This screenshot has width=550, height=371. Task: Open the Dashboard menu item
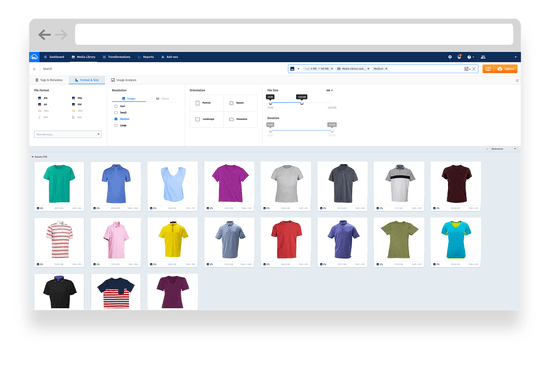click(54, 57)
